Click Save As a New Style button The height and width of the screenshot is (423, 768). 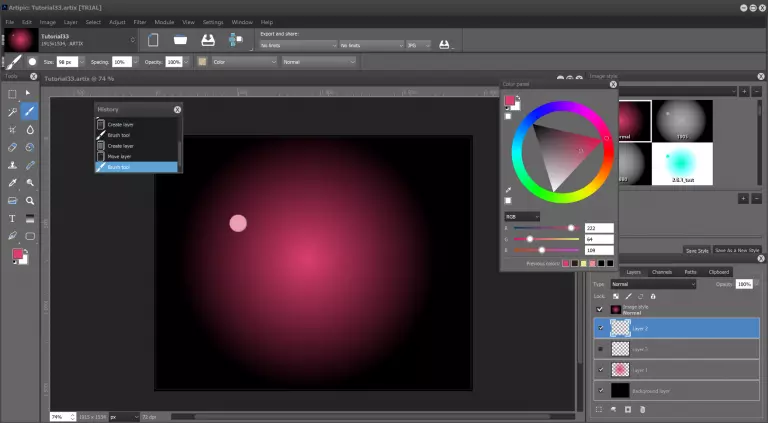[738, 250]
